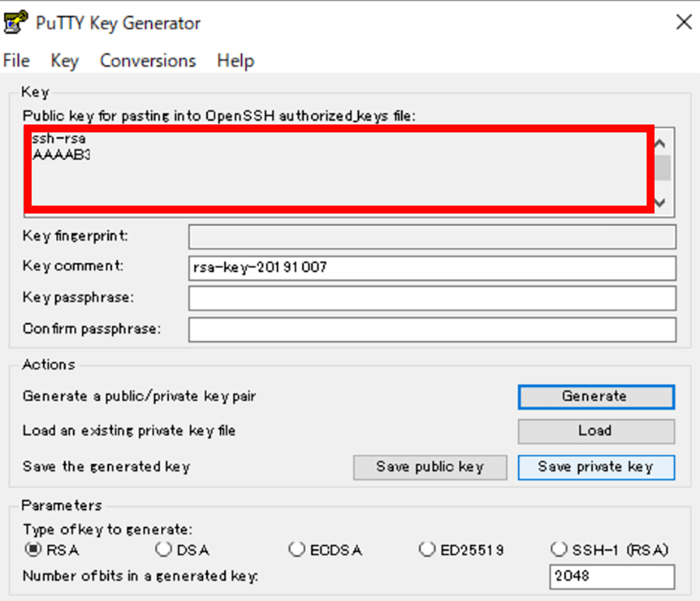This screenshot has height=601, width=700.
Task: Click the public key scrollbar up arrow
Action: point(660,144)
